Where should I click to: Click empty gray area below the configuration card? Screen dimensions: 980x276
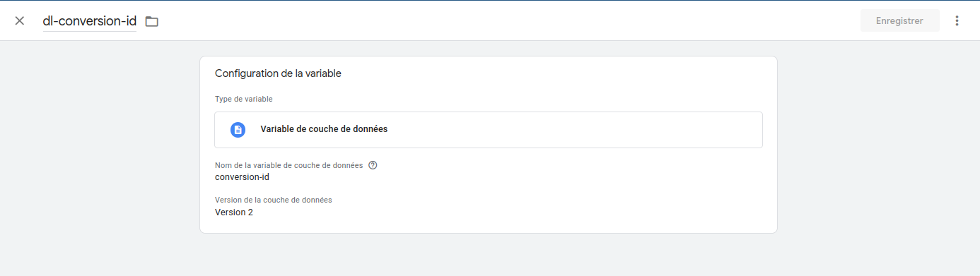(x=489, y=256)
